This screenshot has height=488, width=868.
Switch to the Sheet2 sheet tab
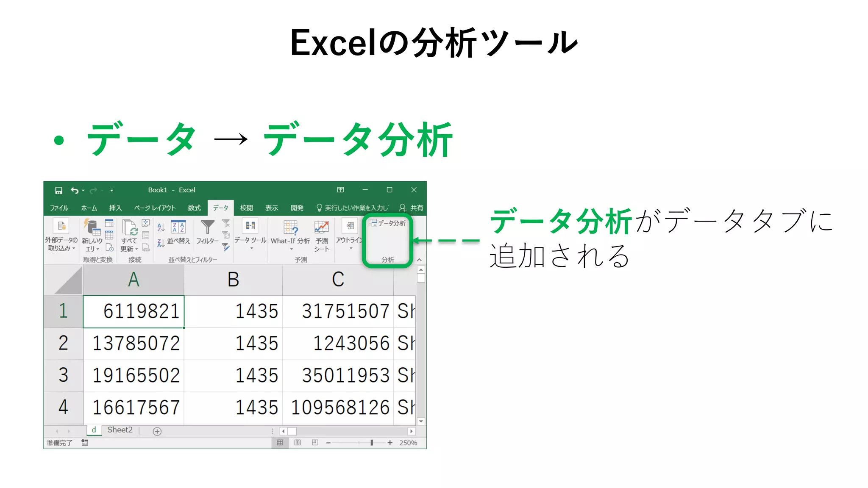click(120, 430)
